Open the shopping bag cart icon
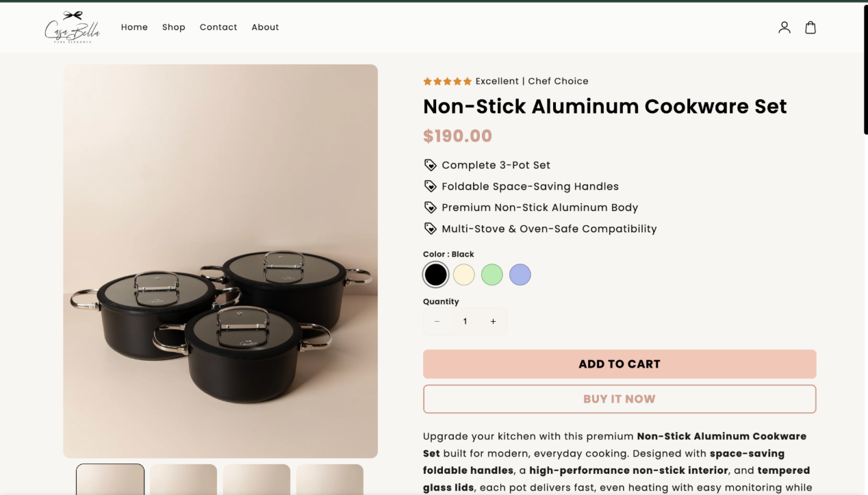 [810, 27]
